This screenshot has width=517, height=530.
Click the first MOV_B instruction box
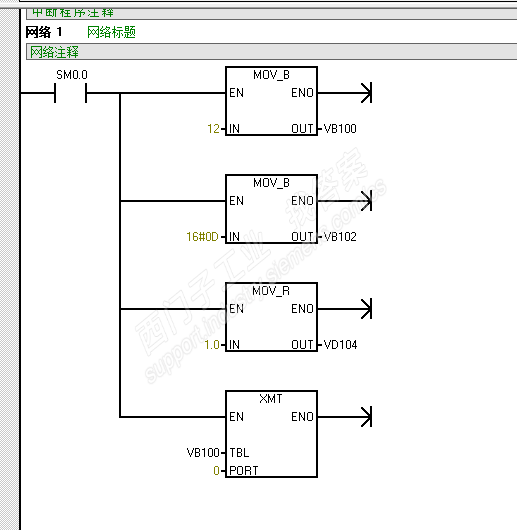click(271, 101)
